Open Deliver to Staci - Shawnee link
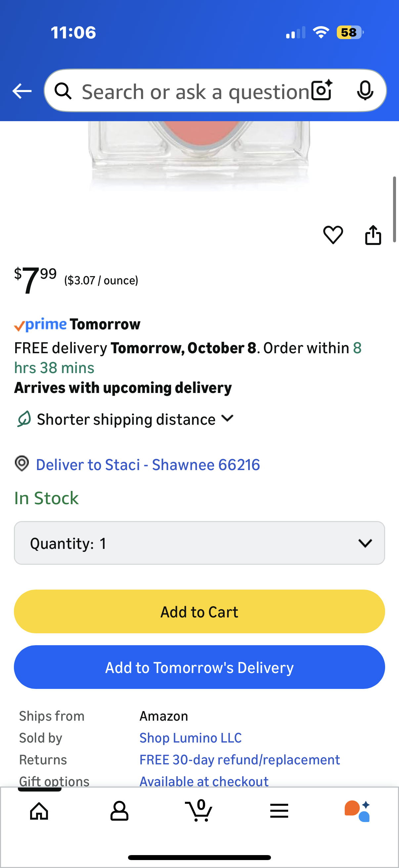This screenshot has width=399, height=868. [x=148, y=465]
